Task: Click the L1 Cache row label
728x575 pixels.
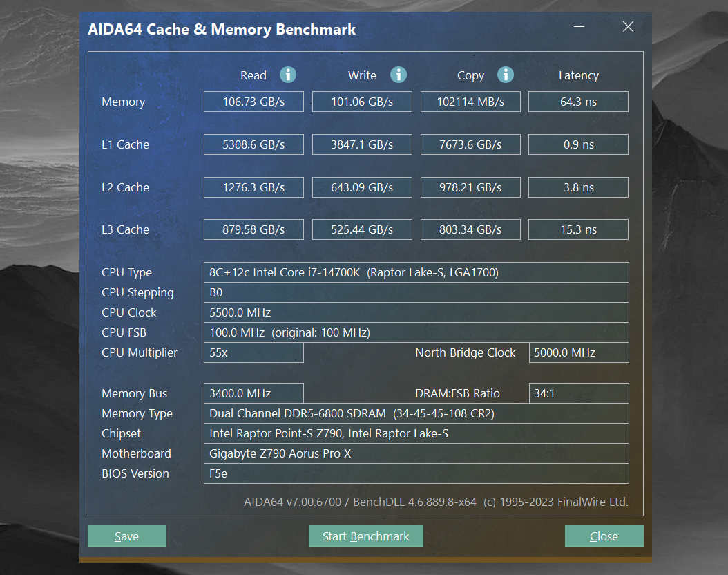Action: pos(125,144)
